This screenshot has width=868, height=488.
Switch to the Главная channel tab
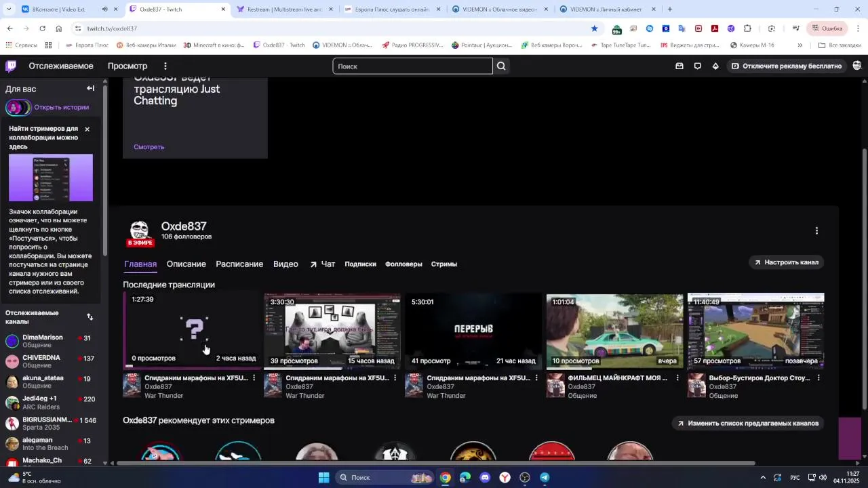pos(140,264)
